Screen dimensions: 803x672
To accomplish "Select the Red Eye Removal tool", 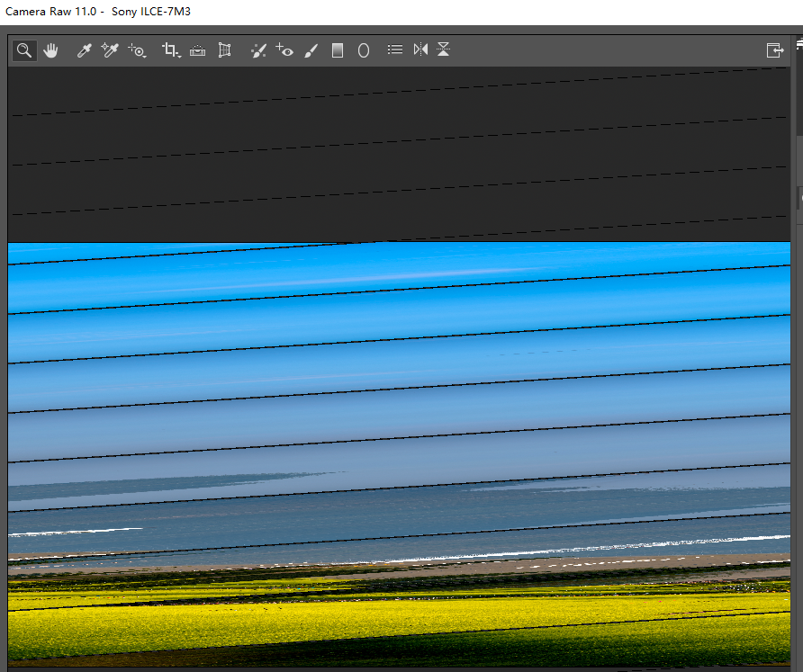I will (285, 50).
